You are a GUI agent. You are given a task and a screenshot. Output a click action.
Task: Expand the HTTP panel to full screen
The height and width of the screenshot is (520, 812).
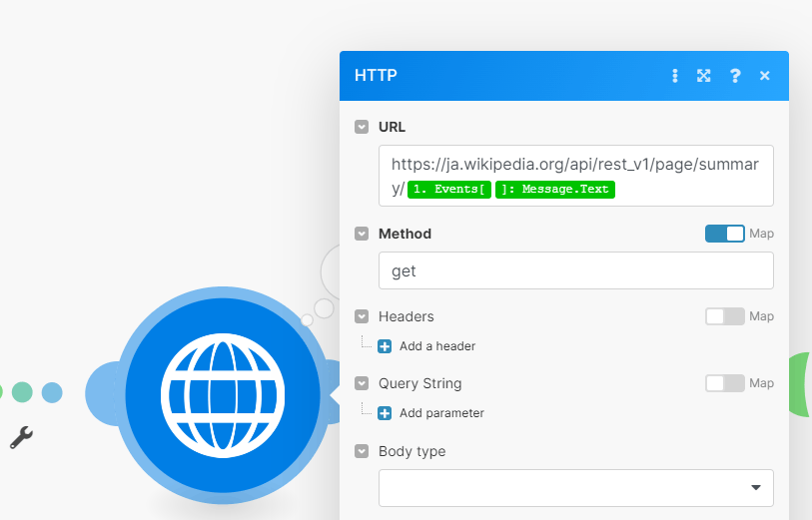click(x=704, y=76)
